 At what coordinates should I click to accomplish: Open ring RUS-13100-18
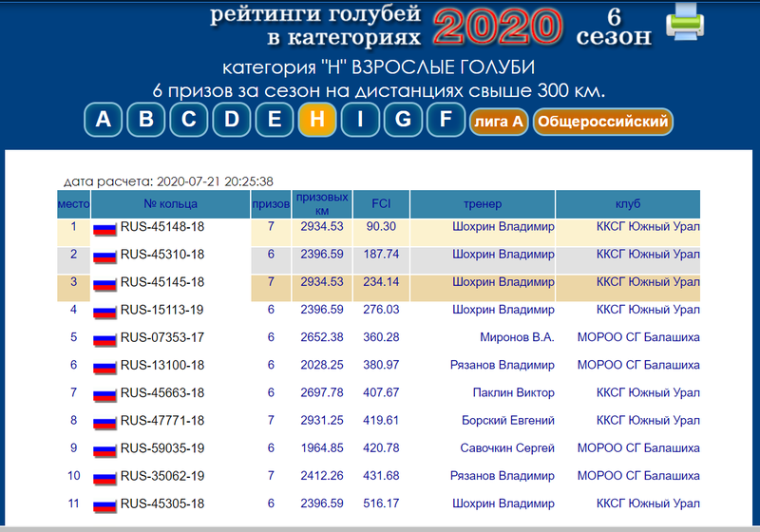(162, 365)
